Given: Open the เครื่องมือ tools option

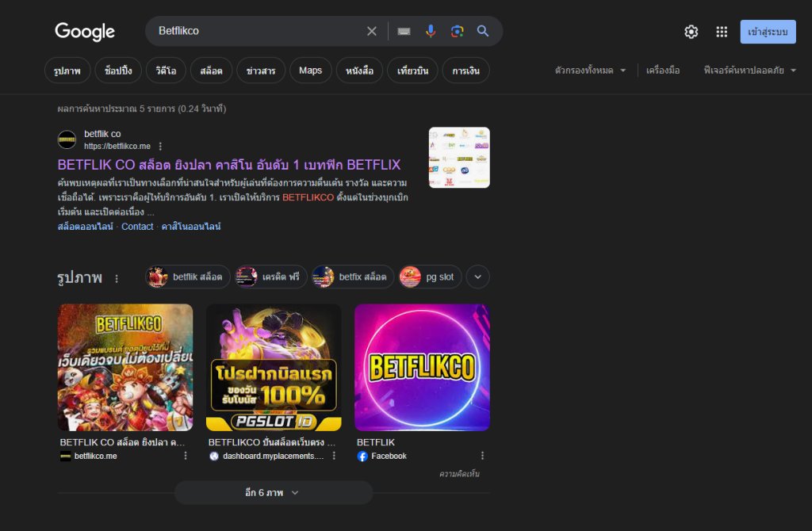Looking at the screenshot, I should tap(663, 71).
